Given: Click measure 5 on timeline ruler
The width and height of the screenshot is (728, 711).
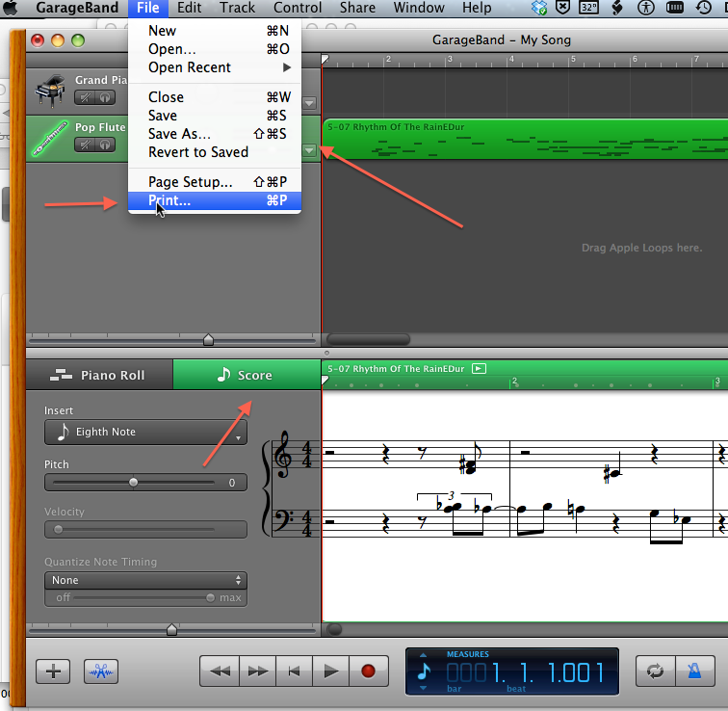Looking at the screenshot, I should point(572,60).
